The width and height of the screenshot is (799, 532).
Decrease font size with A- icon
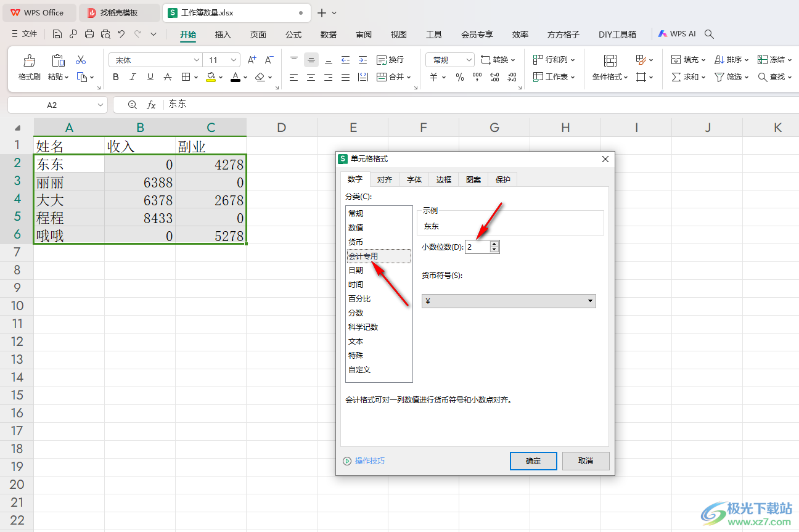click(269, 60)
